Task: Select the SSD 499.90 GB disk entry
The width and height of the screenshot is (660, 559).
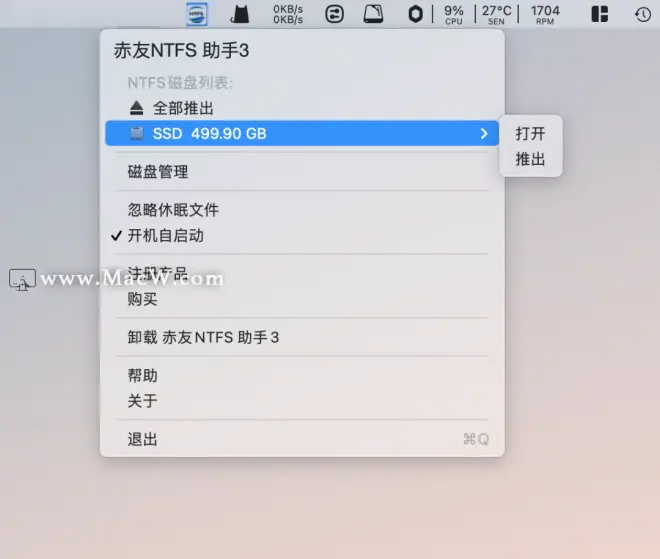Action: click(302, 133)
